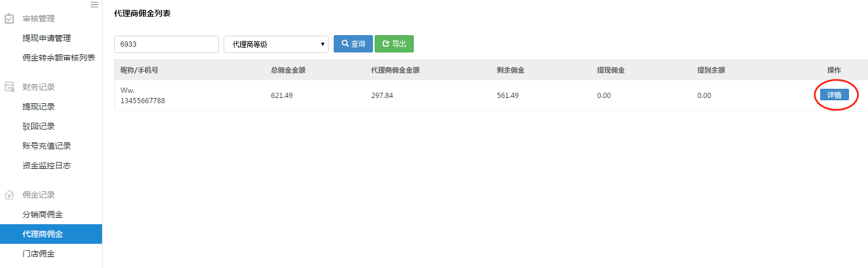Click 0.00 under 提现佣金 column
This screenshot has width=868, height=268.
[604, 96]
